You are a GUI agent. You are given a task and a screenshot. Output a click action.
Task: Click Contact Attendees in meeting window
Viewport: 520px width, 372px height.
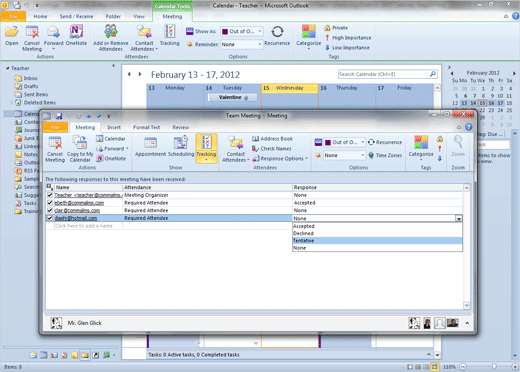(x=236, y=149)
